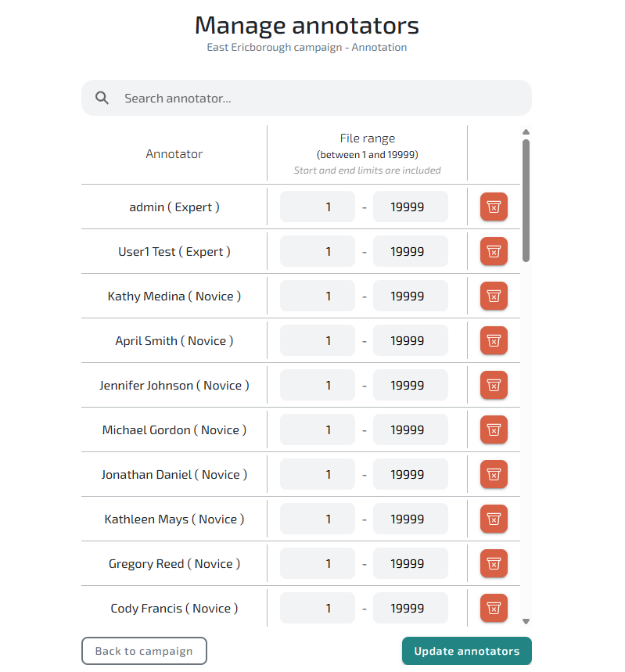Screen dimensions: 625x672
Task: Delete annotator Michael Gordon
Action: (x=494, y=430)
